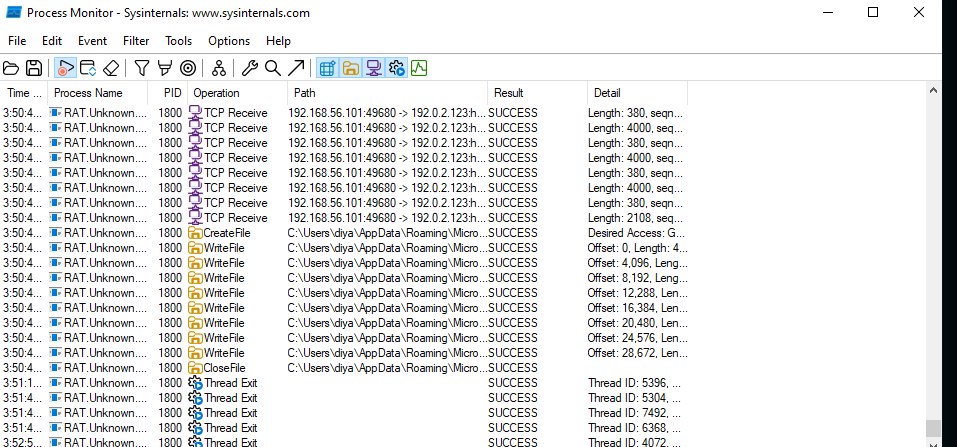This screenshot has height=447, width=957.
Task: Select detail 'Offset: 0, Length: 4...'
Action: coord(638,248)
